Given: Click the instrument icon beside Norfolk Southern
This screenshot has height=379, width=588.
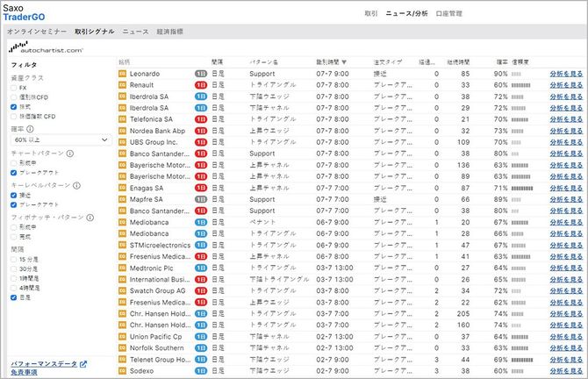Looking at the screenshot, I should pyautogui.click(x=122, y=348).
